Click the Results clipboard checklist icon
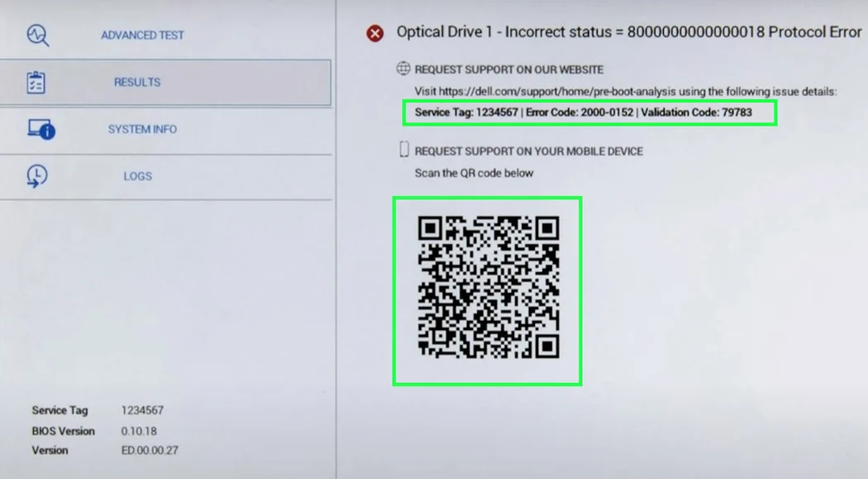This screenshot has width=868, height=479. 36,83
